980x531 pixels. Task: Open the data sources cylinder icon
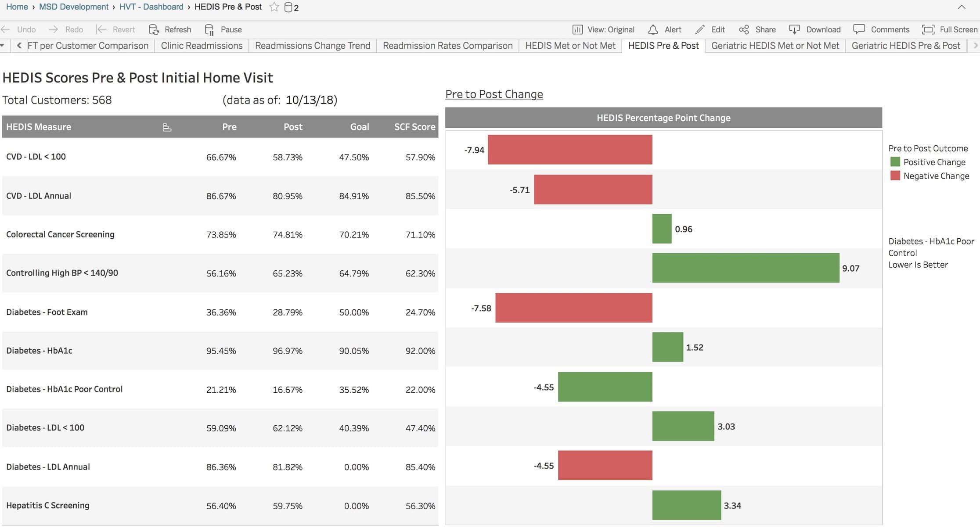pos(288,7)
